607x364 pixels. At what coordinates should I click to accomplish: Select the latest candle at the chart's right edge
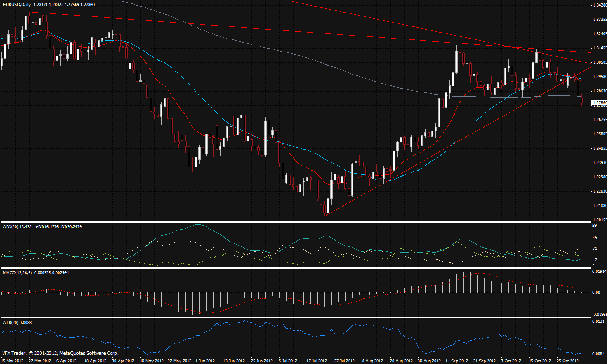(582, 101)
